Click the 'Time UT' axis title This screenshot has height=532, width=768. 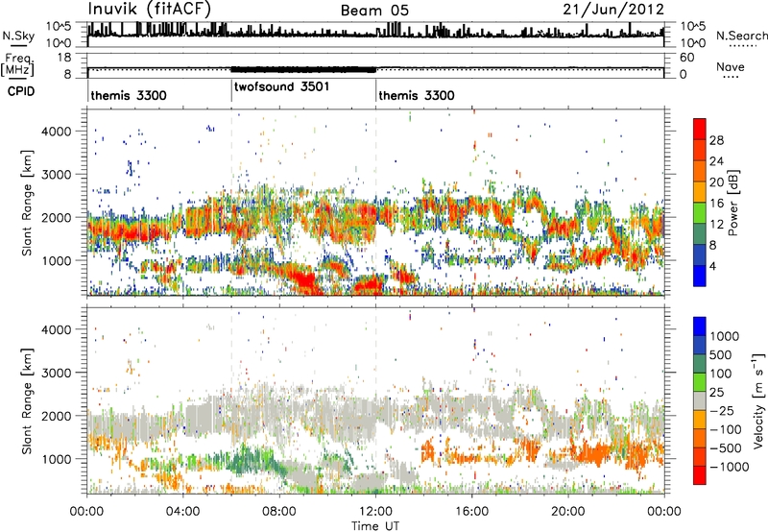(375, 525)
